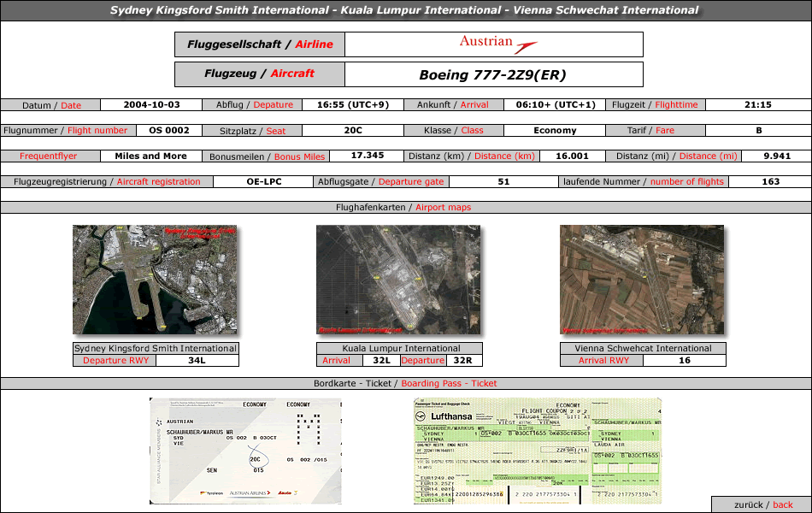Screen dimensions: 812x513
Task: Click the Abflug / Depature label
Action: point(254,104)
